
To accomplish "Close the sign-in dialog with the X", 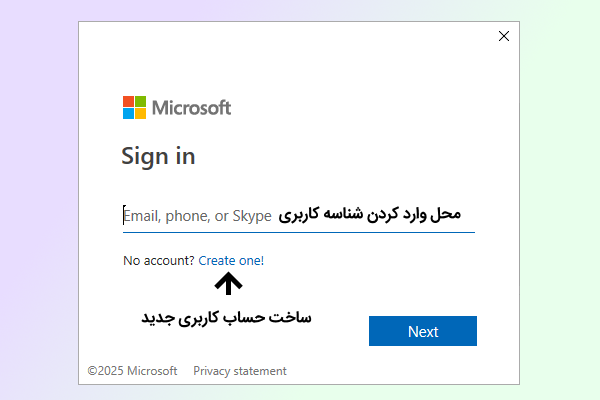I will (x=503, y=36).
